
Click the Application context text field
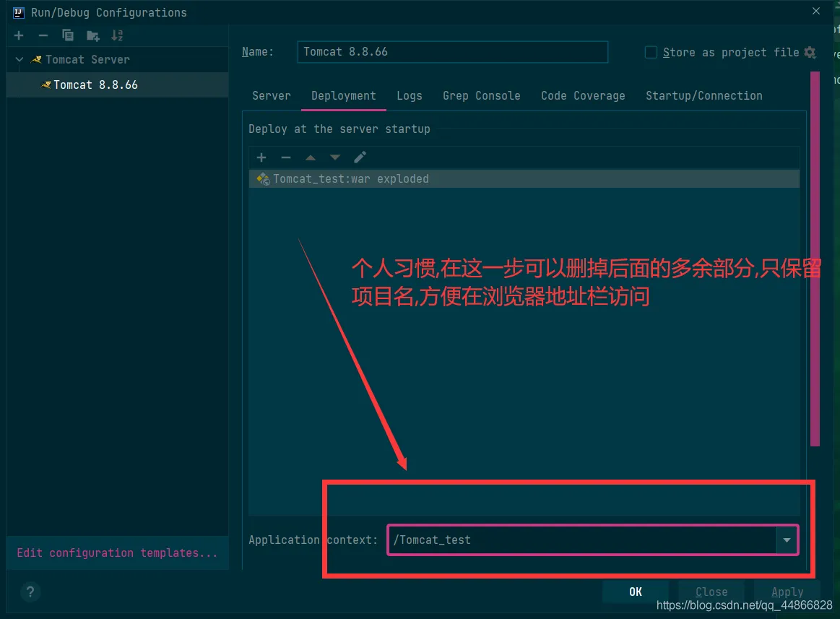(582, 540)
